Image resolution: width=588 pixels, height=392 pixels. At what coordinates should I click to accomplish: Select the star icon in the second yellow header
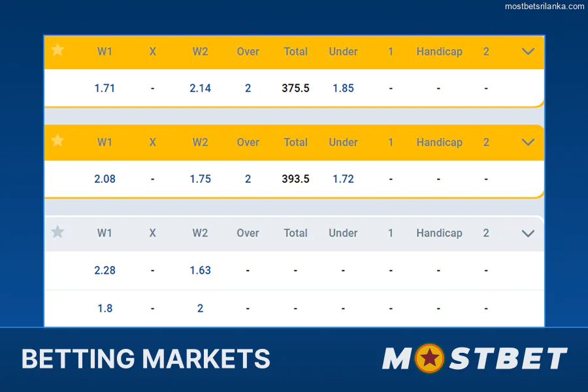coord(57,142)
